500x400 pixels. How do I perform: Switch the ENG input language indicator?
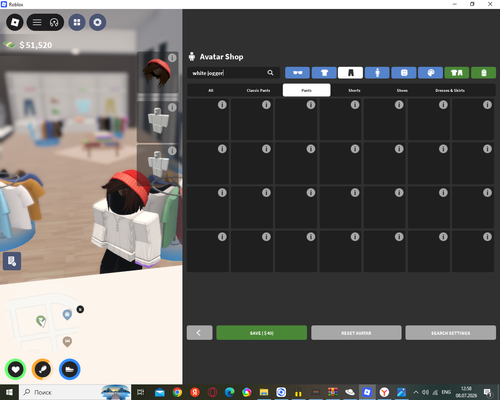click(x=446, y=392)
